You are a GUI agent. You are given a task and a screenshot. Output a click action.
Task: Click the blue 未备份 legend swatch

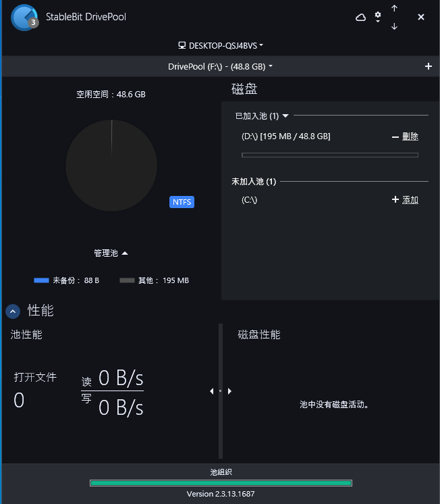pos(41,280)
